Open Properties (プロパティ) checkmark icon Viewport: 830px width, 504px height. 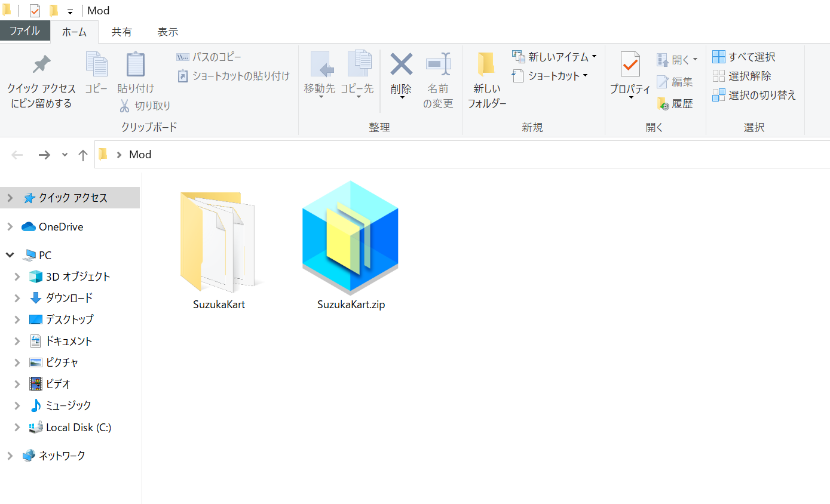coord(630,64)
